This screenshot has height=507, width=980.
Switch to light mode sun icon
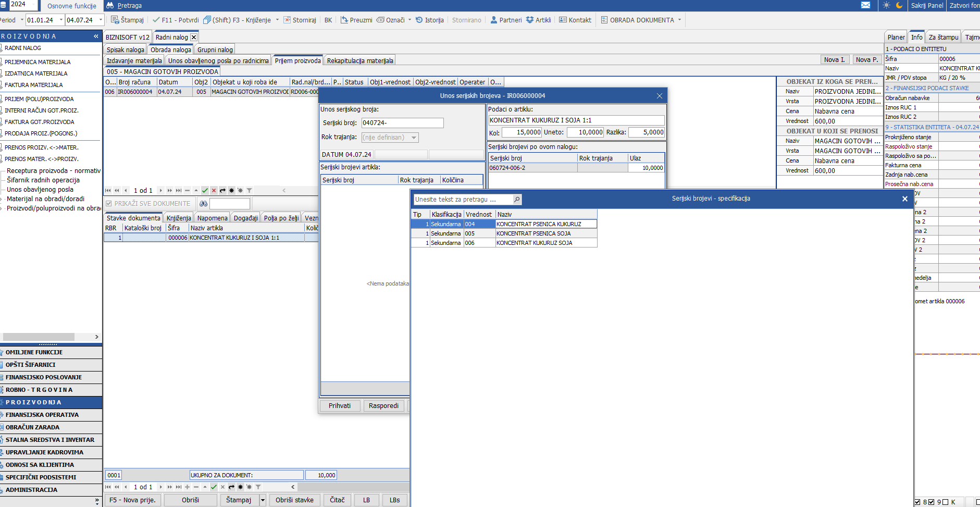pos(886,5)
